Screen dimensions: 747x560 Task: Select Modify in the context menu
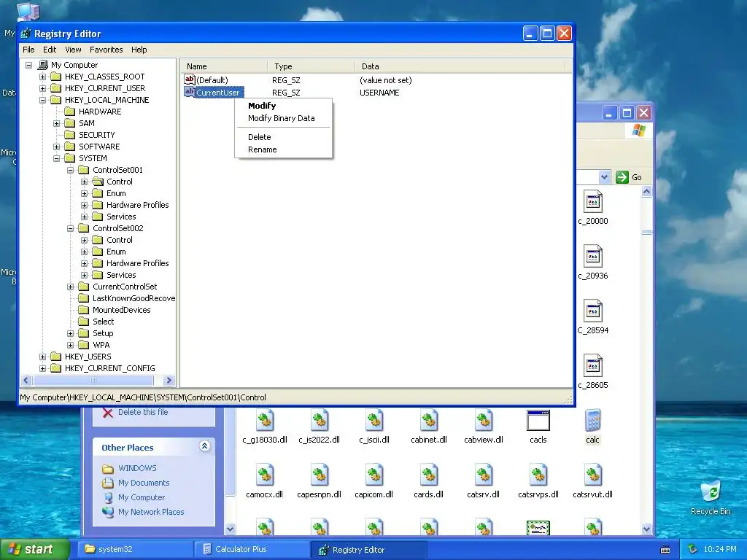262,106
